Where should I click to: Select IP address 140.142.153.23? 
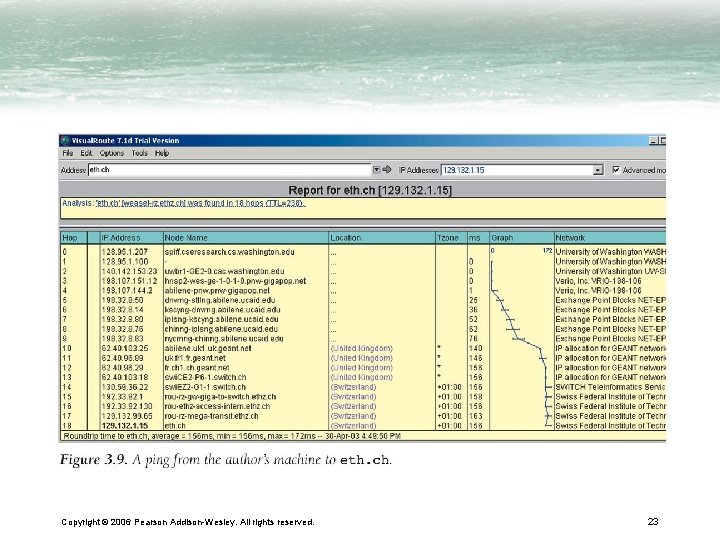coord(129,271)
